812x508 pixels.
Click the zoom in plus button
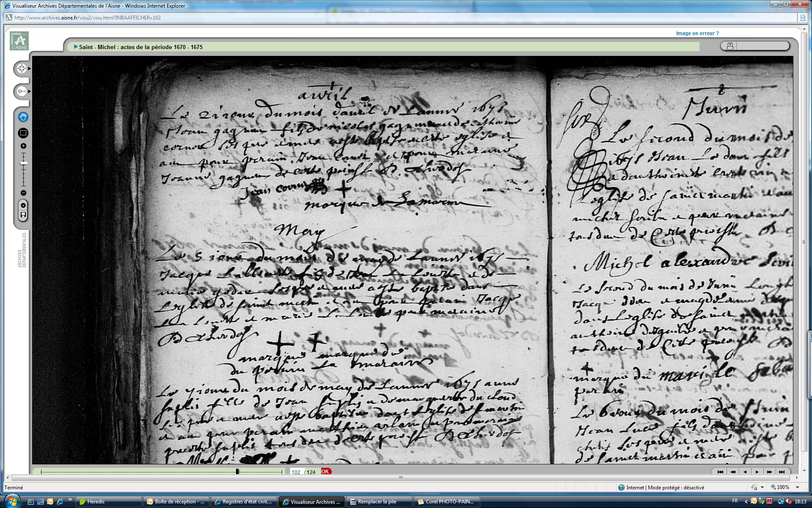click(x=23, y=146)
